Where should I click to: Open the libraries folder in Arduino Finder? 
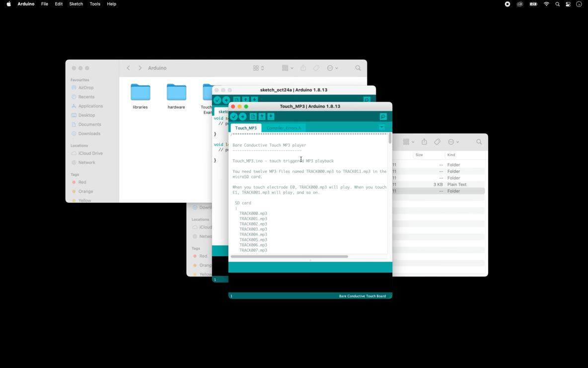click(x=140, y=96)
